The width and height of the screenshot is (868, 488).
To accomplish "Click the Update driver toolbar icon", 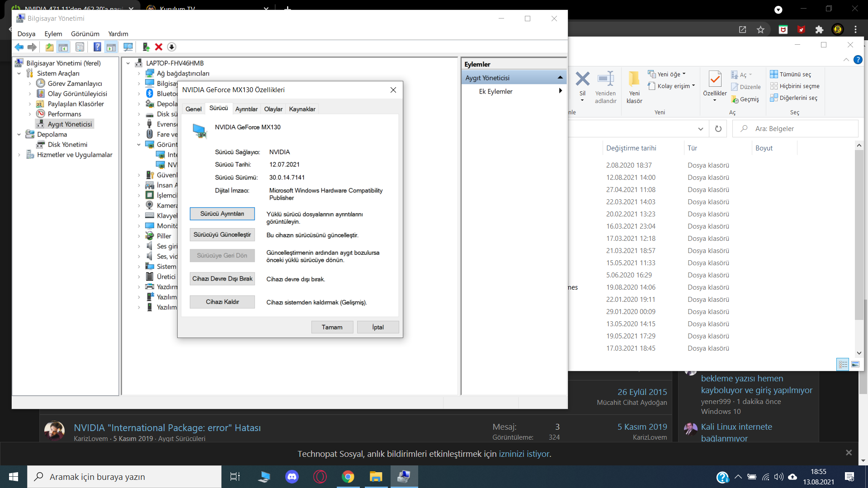I will 146,47.
